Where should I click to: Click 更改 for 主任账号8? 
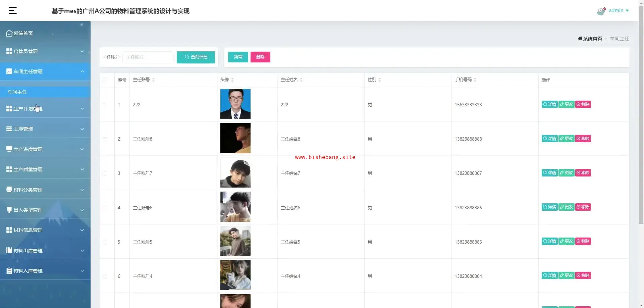pyautogui.click(x=567, y=139)
